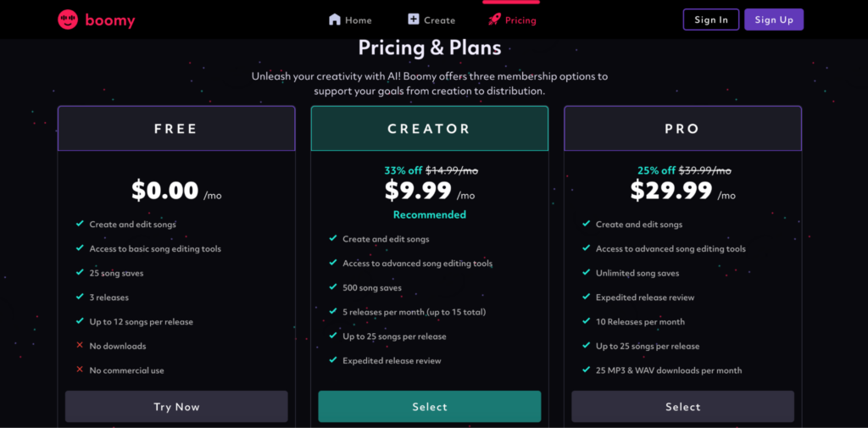Click the Pricing rocket icon
The height and width of the screenshot is (428, 868).
coord(494,20)
